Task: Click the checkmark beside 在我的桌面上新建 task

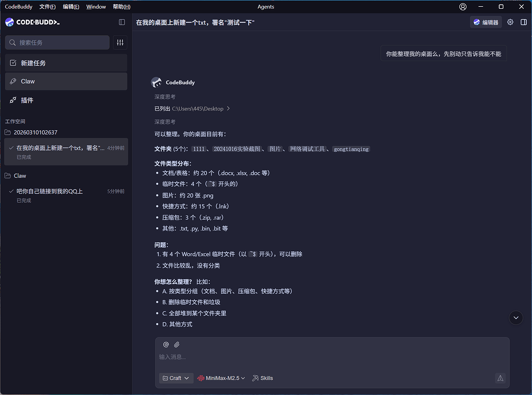Action: click(x=11, y=148)
